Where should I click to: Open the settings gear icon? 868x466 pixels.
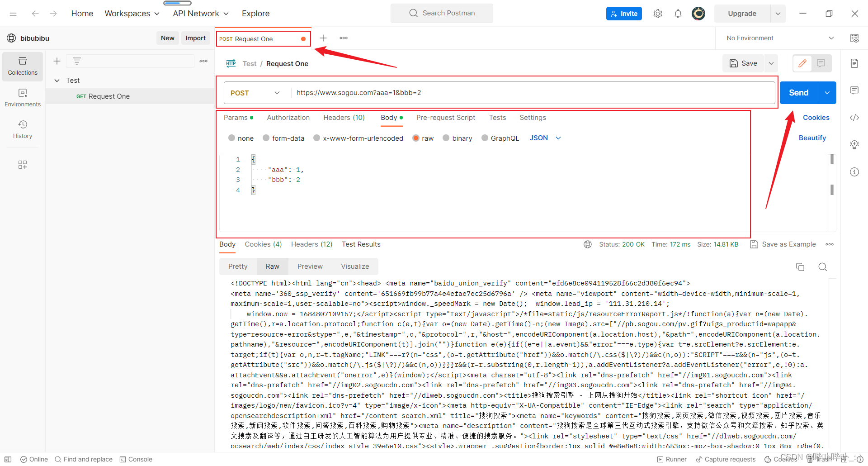(x=658, y=14)
